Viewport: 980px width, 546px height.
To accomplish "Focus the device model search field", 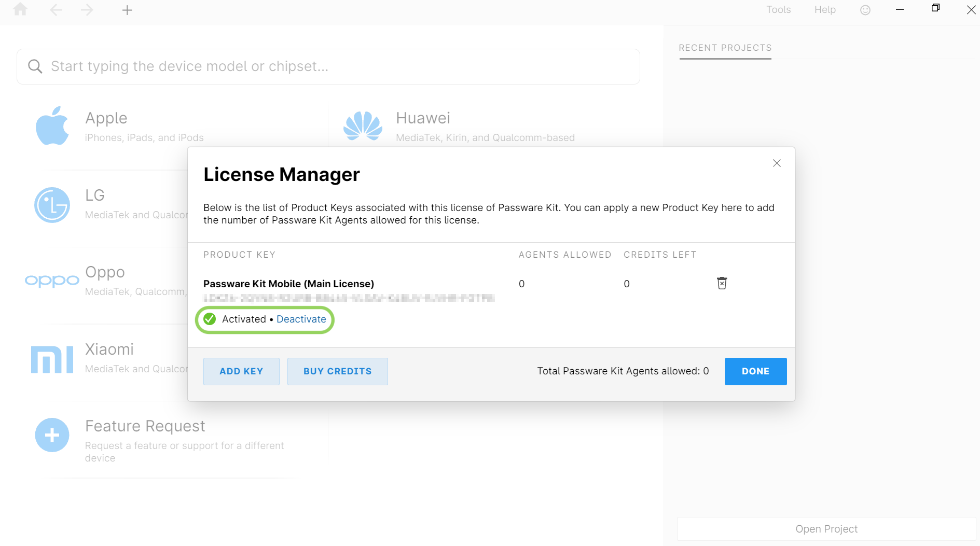I will 328,66.
